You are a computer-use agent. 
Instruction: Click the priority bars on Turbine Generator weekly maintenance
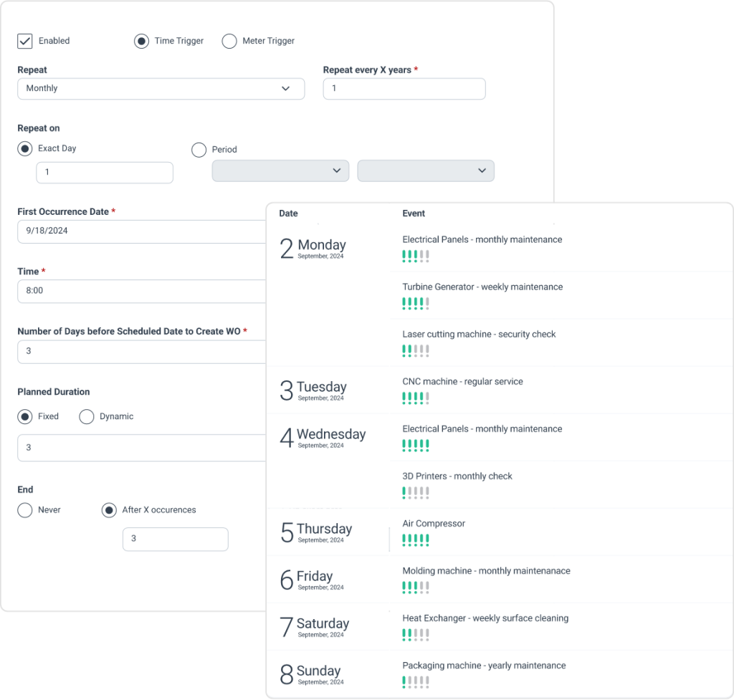416,303
